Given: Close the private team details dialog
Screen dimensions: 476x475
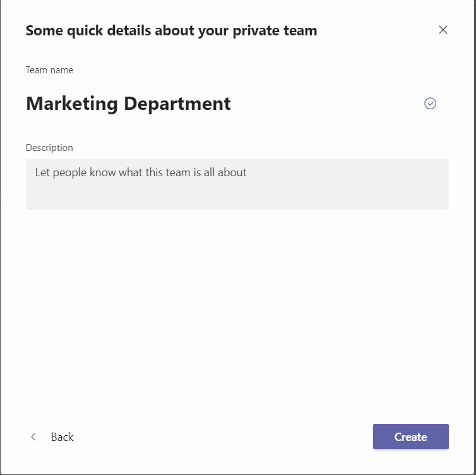Looking at the screenshot, I should 443,30.
